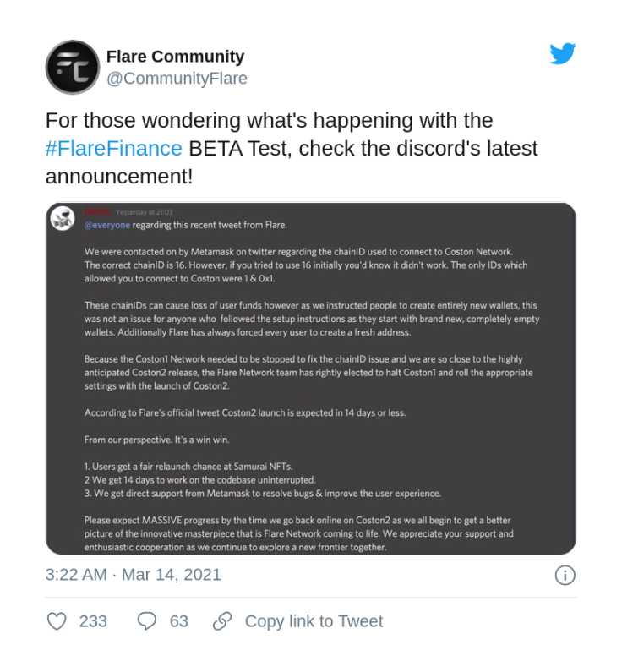Click the Discord author name Delvin
Screen dimensions: 622x672
(97, 211)
